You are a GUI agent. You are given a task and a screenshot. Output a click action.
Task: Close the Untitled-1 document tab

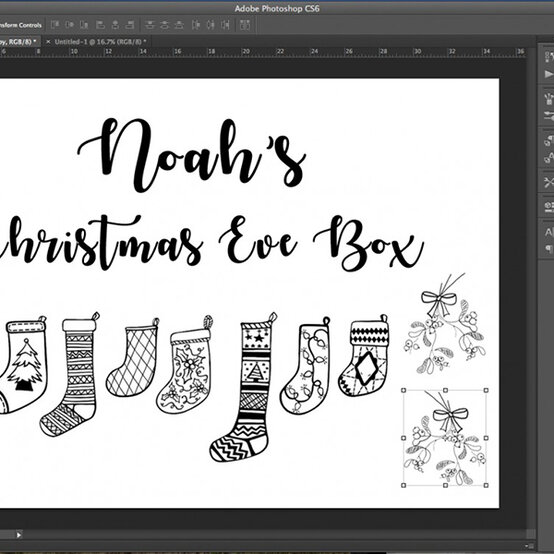tap(48, 42)
